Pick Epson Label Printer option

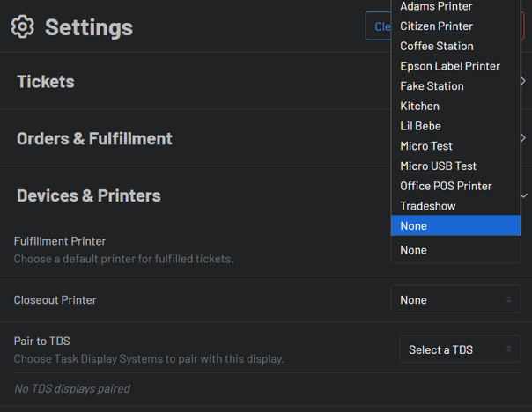(x=449, y=66)
